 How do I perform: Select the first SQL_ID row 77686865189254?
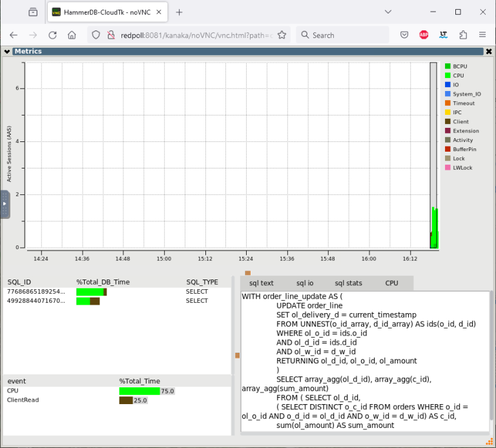point(36,292)
